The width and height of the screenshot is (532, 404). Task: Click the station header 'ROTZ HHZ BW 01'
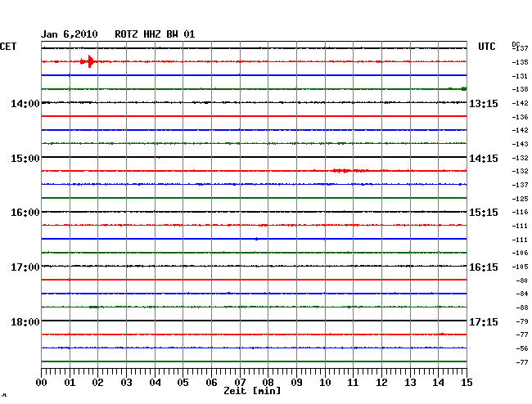coord(155,34)
